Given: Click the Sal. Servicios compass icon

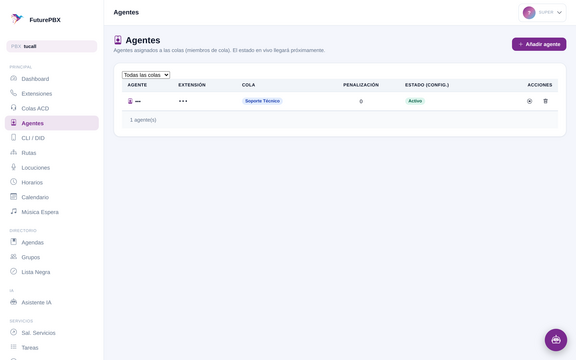Looking at the screenshot, I should pos(14,332).
